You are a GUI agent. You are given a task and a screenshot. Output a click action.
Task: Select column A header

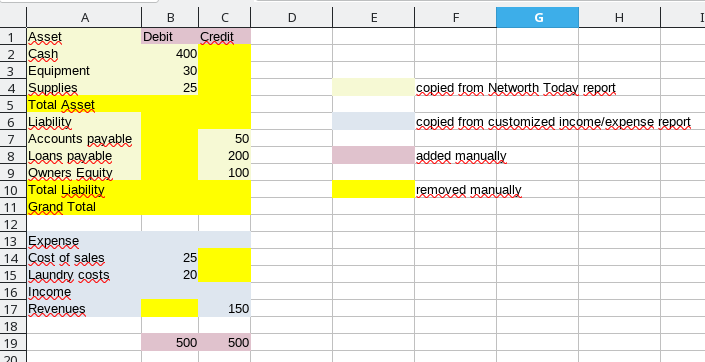pyautogui.click(x=84, y=18)
